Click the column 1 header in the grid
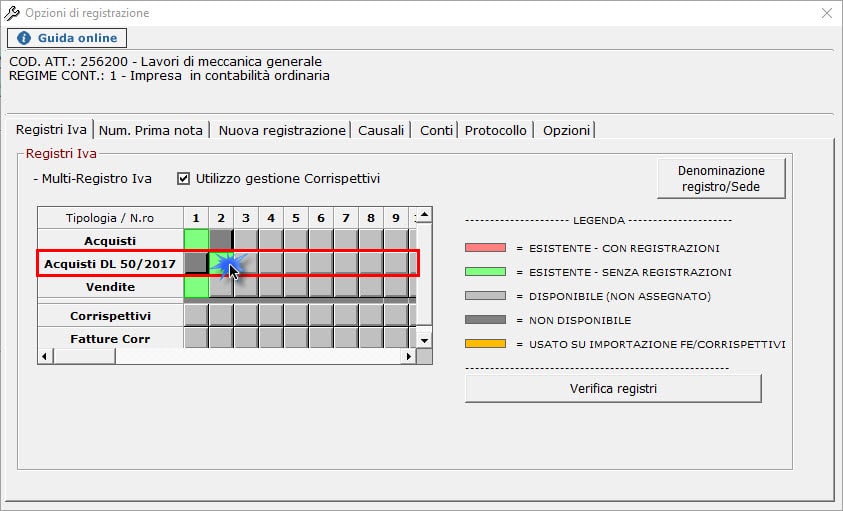This screenshot has height=511, width=843. coord(196,218)
